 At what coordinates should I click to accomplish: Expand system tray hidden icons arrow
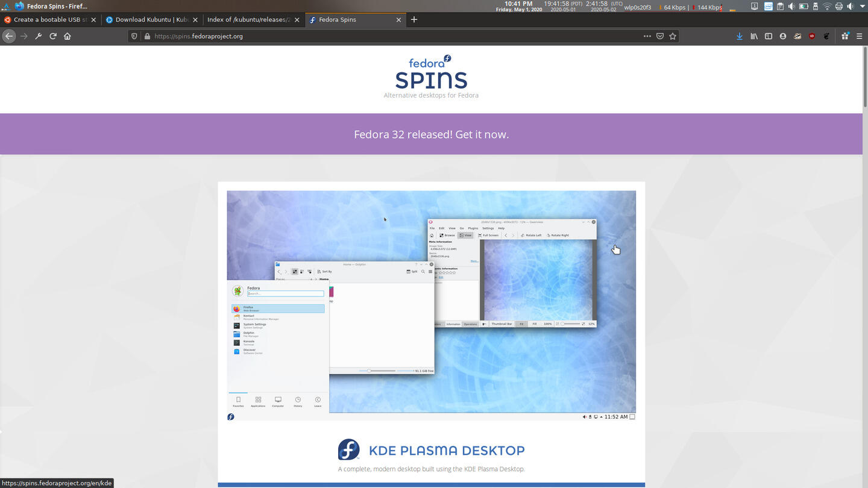pyautogui.click(x=862, y=7)
